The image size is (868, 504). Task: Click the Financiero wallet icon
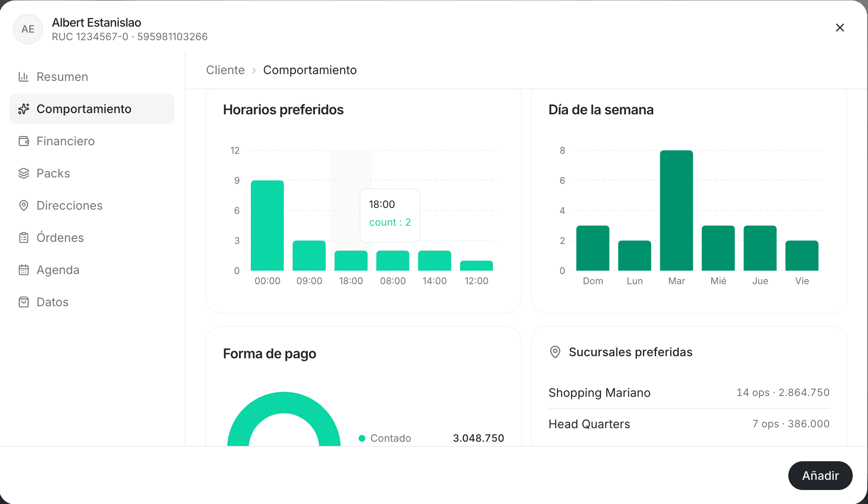(24, 141)
